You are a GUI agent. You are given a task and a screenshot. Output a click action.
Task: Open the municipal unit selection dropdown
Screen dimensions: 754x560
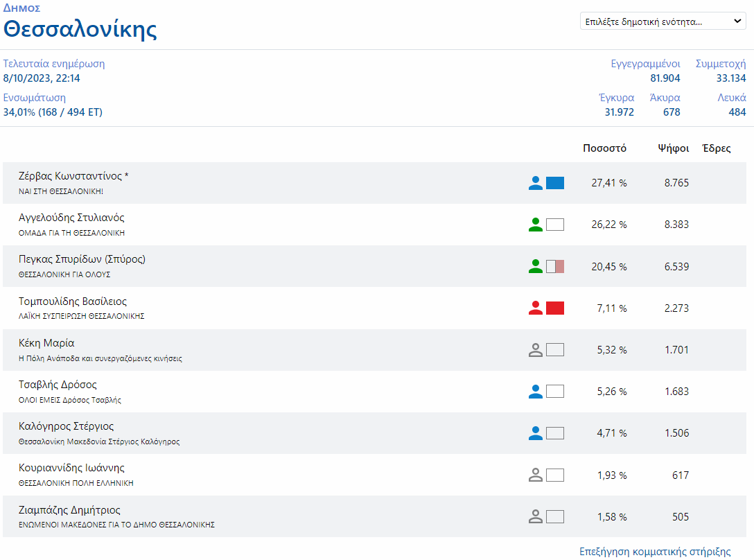[663, 21]
